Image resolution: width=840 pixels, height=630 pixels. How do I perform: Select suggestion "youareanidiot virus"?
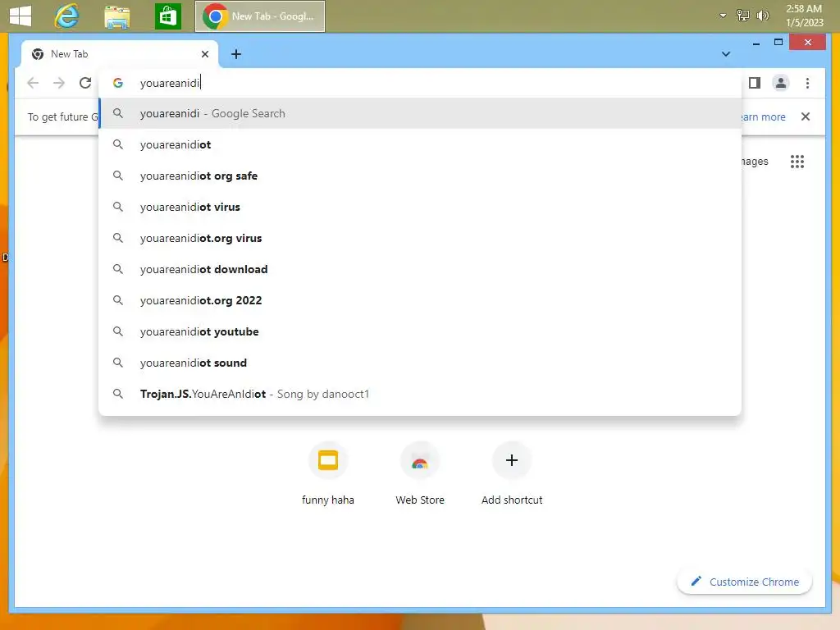pos(420,207)
